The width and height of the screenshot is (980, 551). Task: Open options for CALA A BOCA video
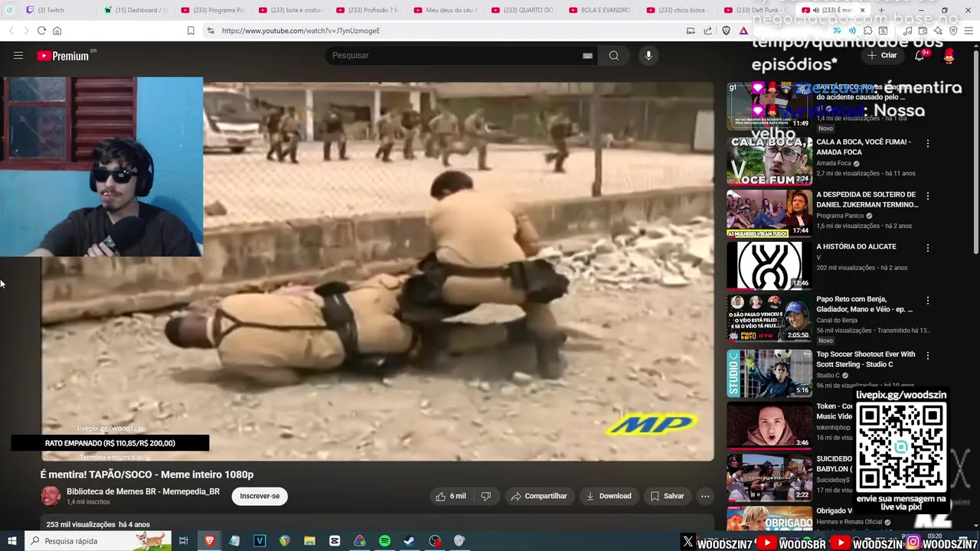click(x=928, y=143)
